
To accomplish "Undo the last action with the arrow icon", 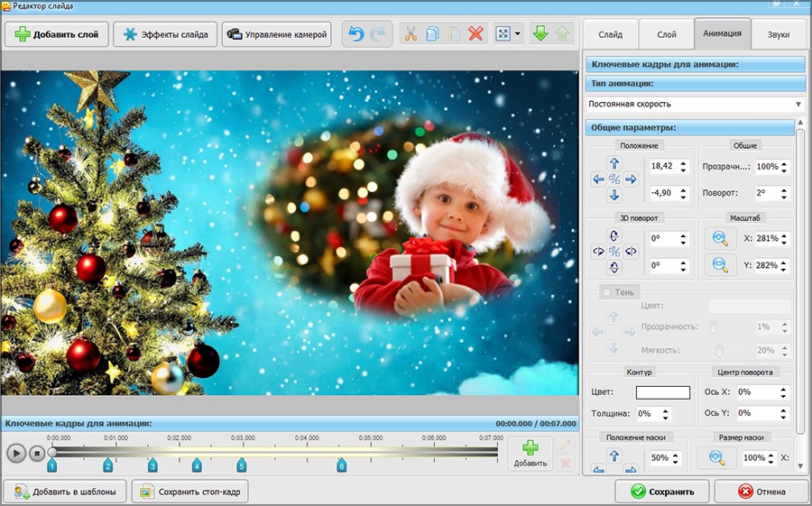I will 355,34.
